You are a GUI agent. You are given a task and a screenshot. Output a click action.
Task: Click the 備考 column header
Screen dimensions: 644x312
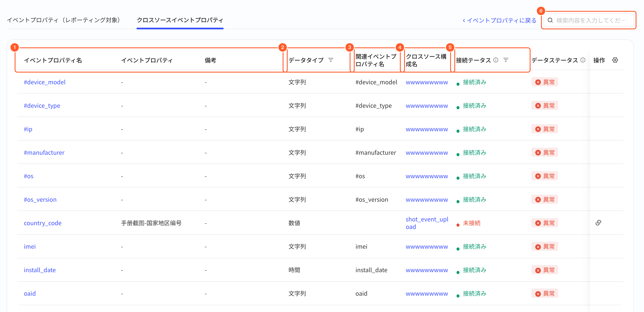pyautogui.click(x=210, y=60)
